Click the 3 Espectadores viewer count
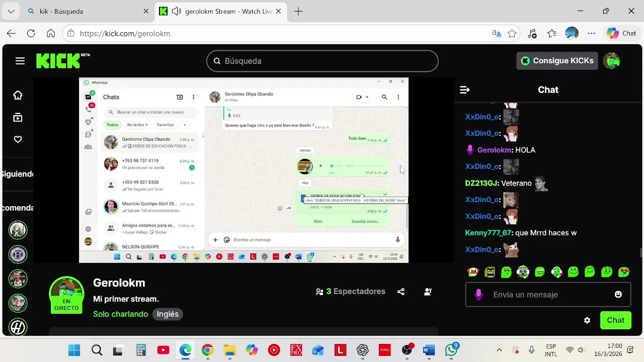The image size is (644, 362). [x=351, y=292]
